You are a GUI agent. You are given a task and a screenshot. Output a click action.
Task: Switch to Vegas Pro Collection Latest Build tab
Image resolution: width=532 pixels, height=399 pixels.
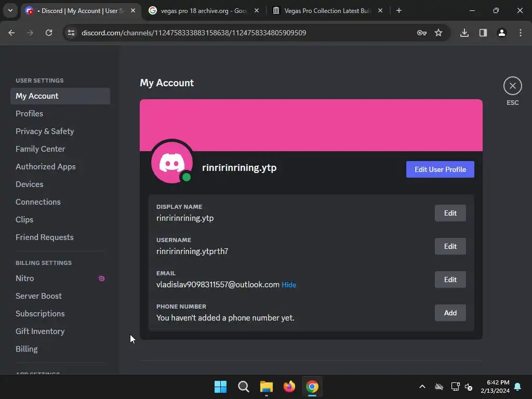coord(327,10)
